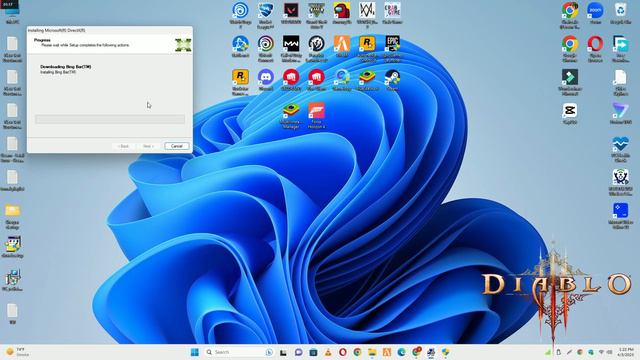
Task: Open Opera from the taskbar
Action: [342, 352]
